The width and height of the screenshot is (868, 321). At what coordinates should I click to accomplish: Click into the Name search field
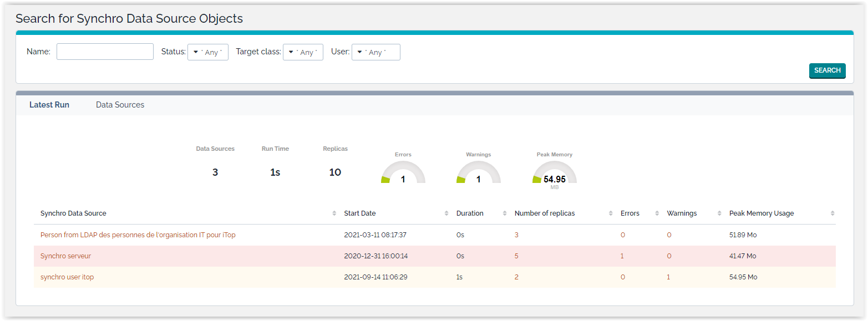105,52
